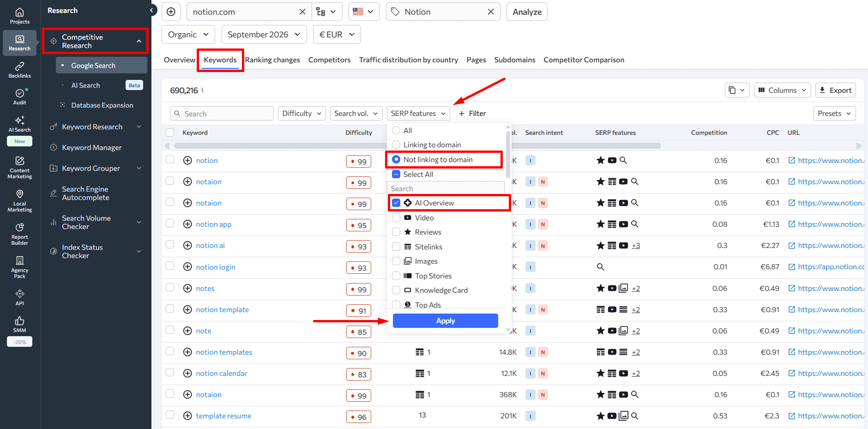Image resolution: width=868 pixels, height=429 pixels.
Task: Click the Analyze button
Action: coord(527,12)
